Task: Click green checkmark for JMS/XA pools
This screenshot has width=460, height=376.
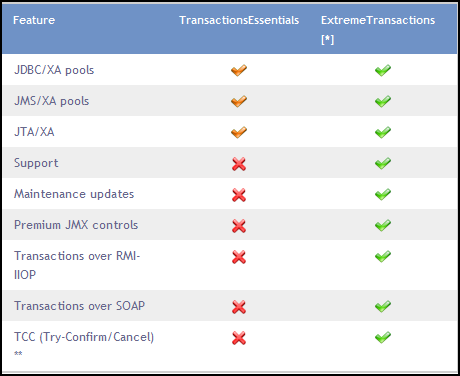Action: pos(383,101)
